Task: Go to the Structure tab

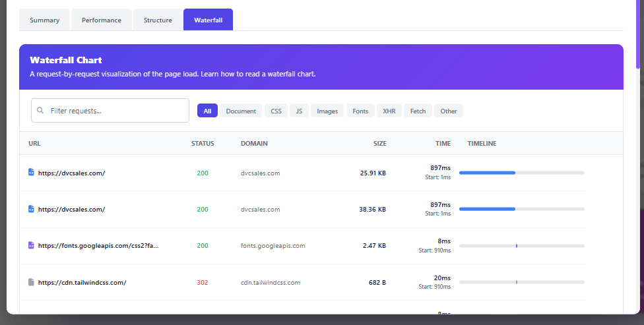Action: [x=158, y=20]
